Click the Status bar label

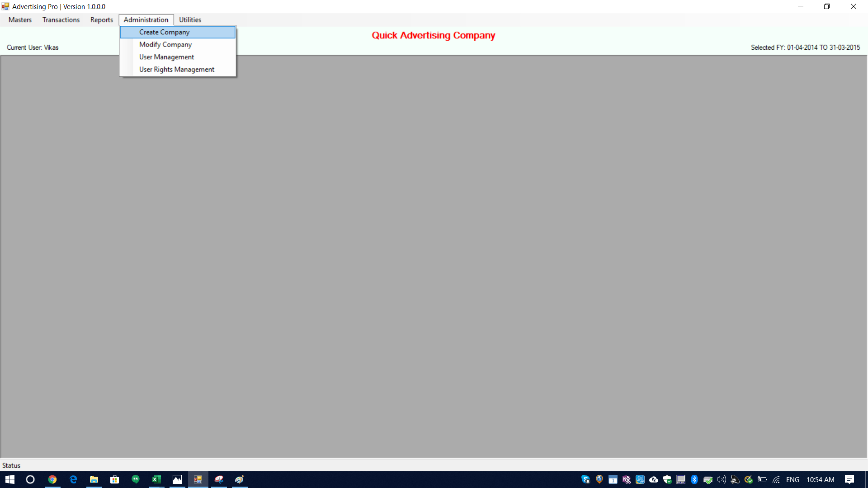[11, 465]
